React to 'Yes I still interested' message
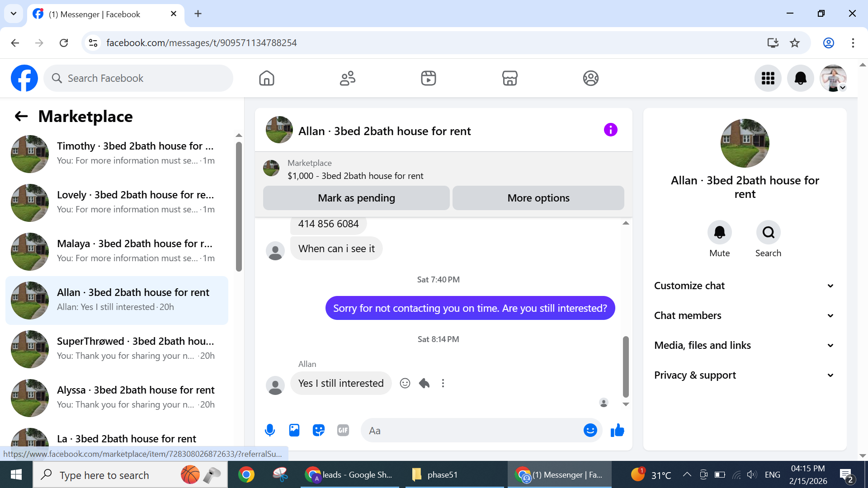The image size is (868, 488). click(405, 383)
